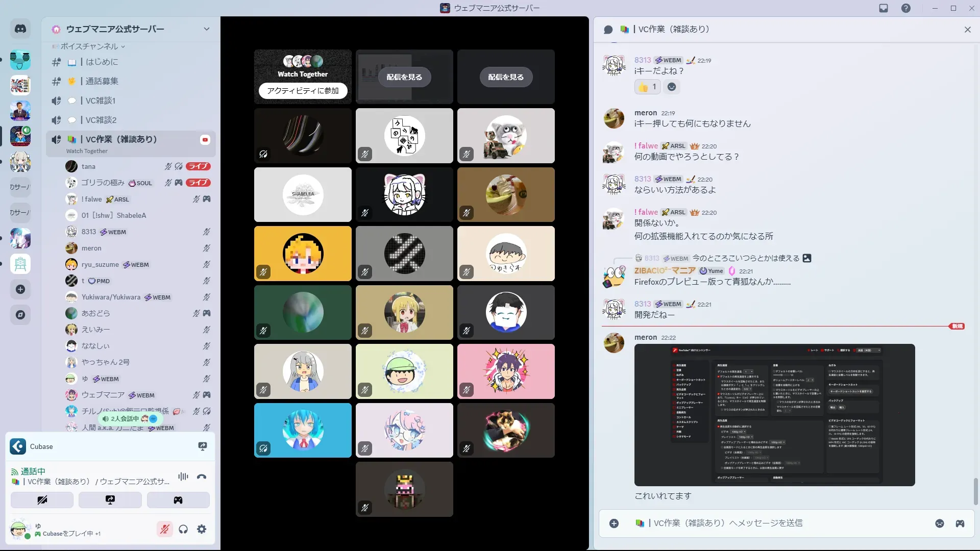Open the はじめに text channel

102,62
